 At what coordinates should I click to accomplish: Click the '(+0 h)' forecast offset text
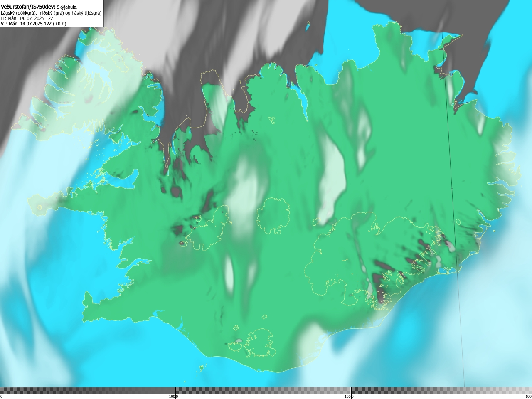(x=59, y=24)
